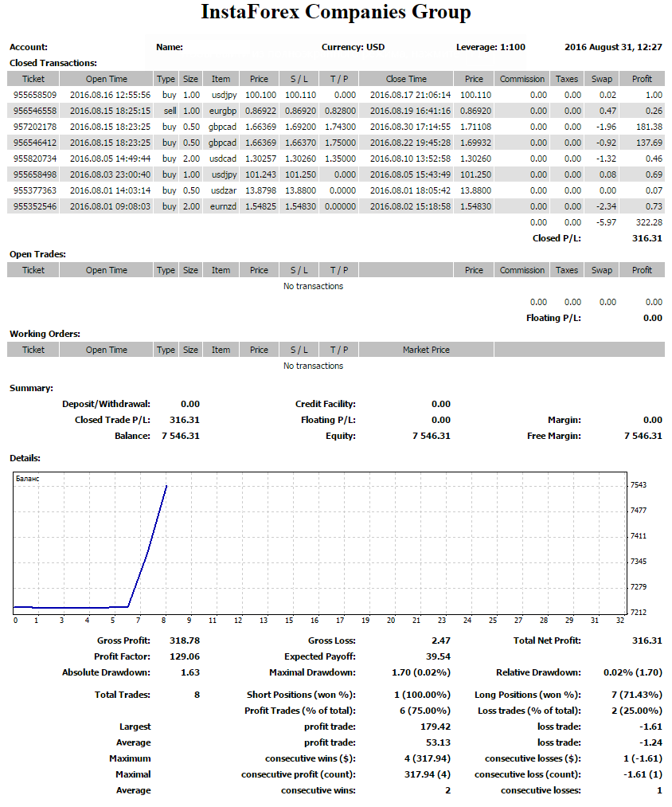The image size is (672, 807).
Task: Click Relative Drawdown value 0.02% (1.70)
Action: pyautogui.click(x=633, y=672)
